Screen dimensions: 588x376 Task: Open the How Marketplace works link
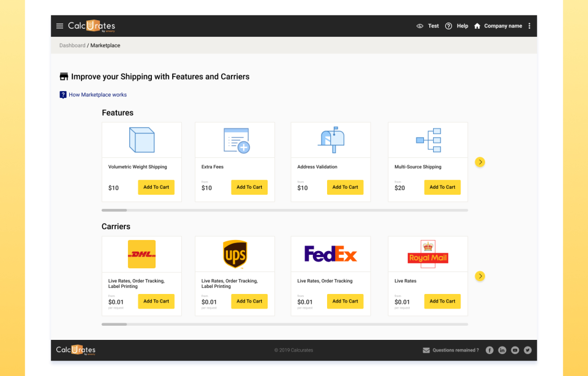(x=97, y=95)
